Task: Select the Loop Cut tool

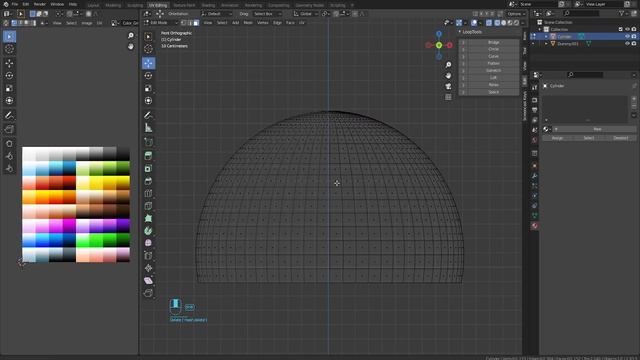Action: pyautogui.click(x=148, y=193)
